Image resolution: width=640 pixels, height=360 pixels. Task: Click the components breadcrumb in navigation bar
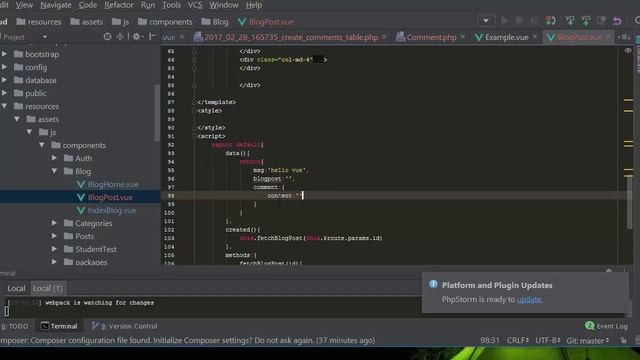pos(165,22)
